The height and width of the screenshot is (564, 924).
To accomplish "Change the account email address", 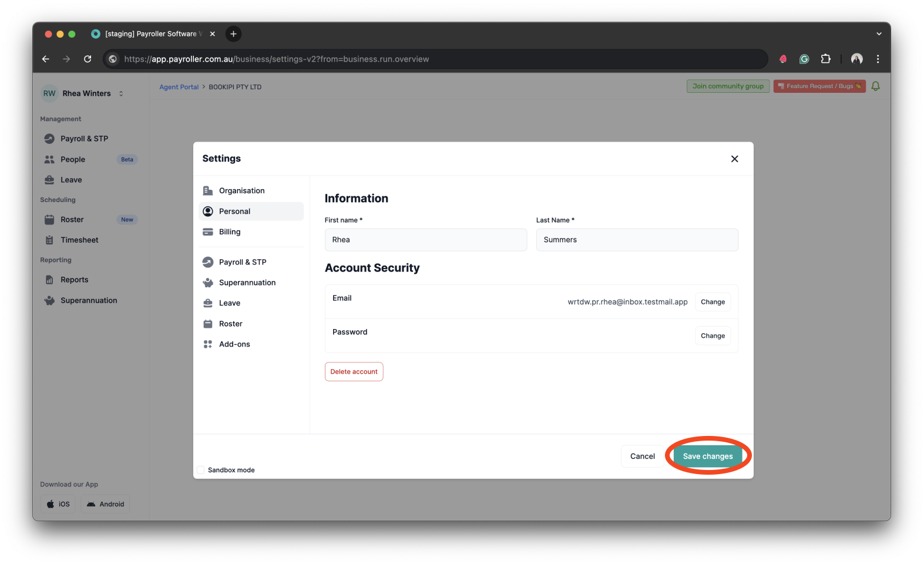I will pyautogui.click(x=713, y=302).
